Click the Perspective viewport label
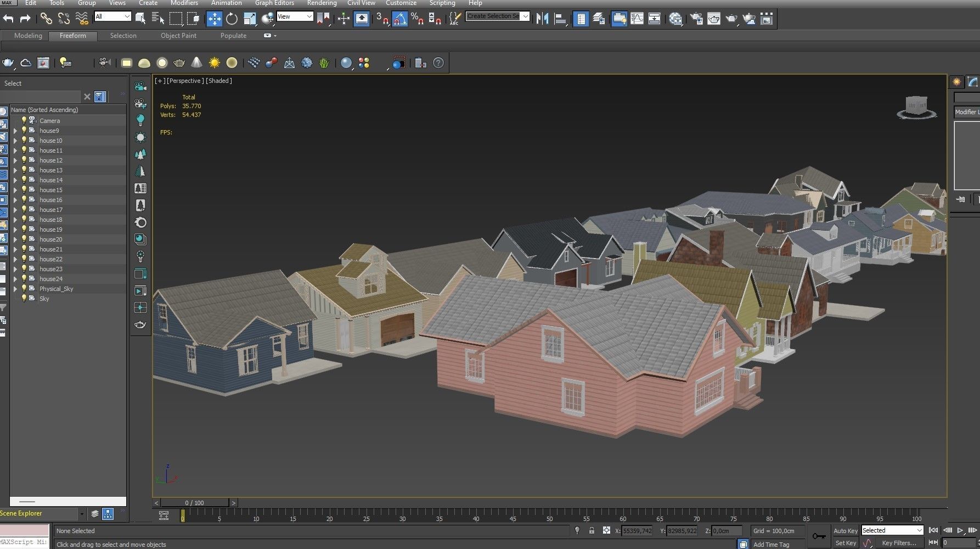 (x=185, y=81)
